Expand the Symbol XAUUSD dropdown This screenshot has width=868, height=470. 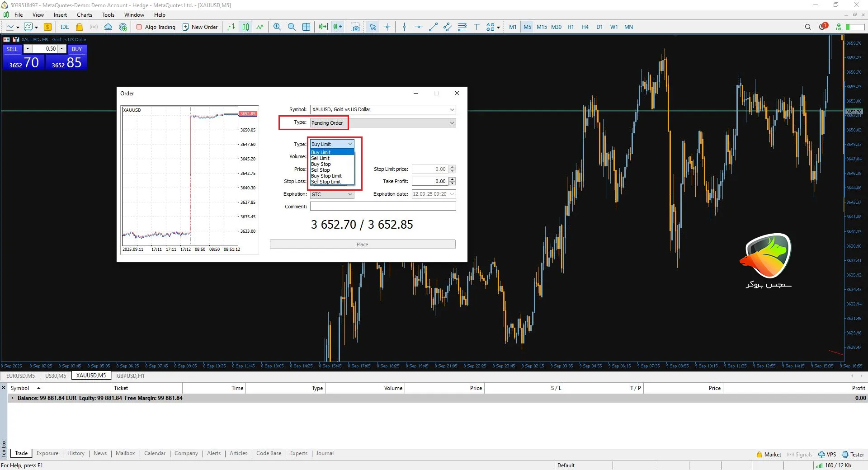pos(452,110)
